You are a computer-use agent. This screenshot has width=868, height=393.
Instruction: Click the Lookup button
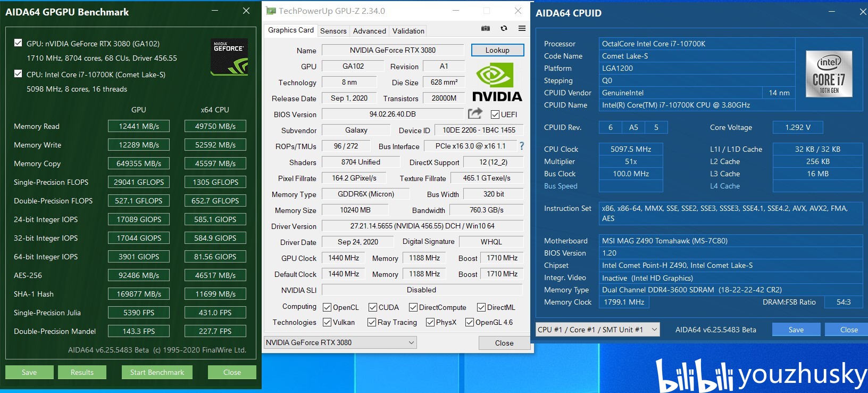tap(497, 50)
